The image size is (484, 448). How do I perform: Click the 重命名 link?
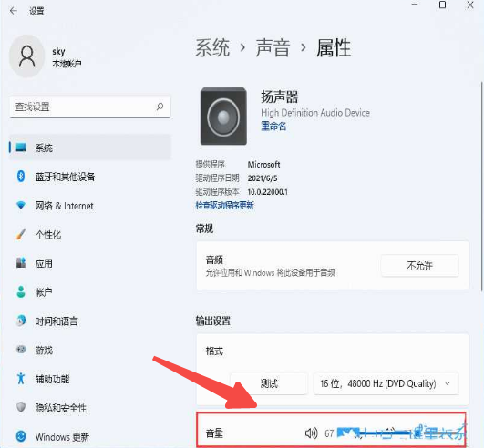(273, 126)
